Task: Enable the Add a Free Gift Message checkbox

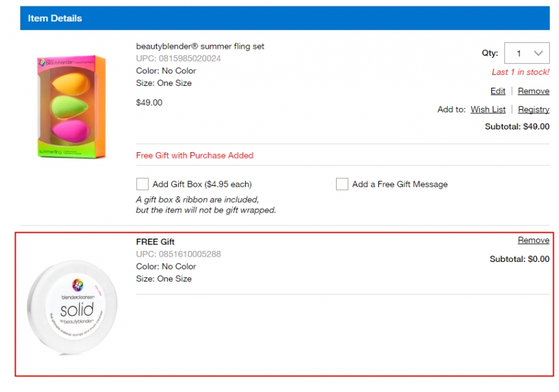Action: pos(342,184)
